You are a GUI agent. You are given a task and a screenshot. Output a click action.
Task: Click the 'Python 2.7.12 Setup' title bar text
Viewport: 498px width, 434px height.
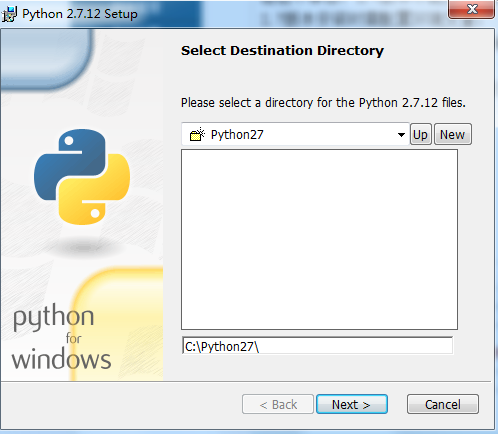point(80,14)
